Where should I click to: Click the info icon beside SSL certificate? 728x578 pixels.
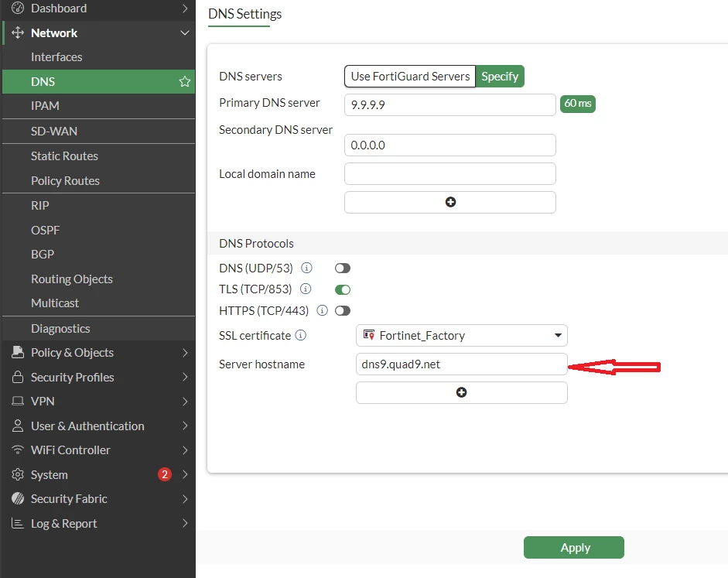point(301,335)
